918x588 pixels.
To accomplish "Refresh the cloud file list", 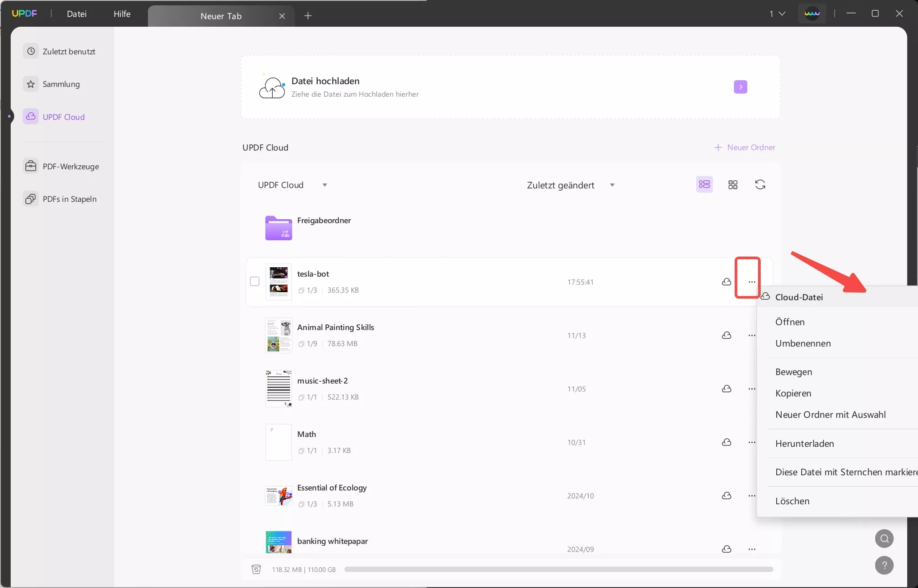I will point(760,184).
